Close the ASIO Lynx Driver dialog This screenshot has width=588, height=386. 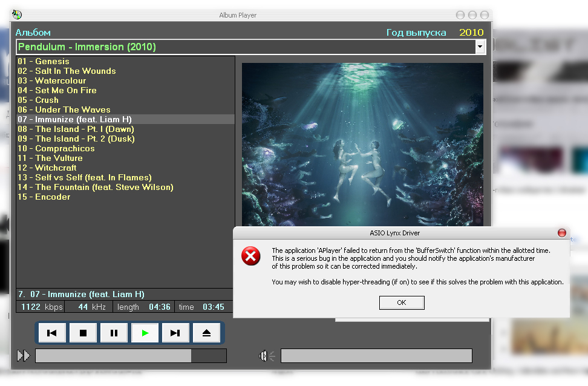(562, 233)
